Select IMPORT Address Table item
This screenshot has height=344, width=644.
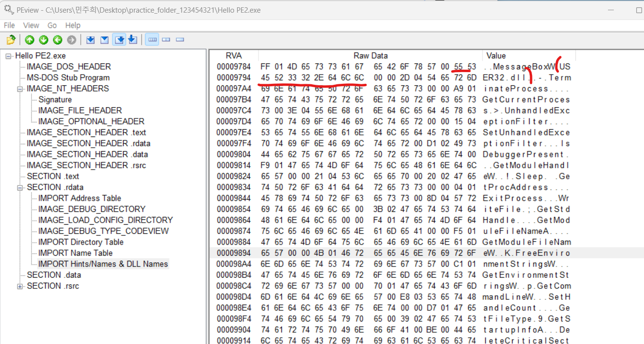click(x=80, y=198)
